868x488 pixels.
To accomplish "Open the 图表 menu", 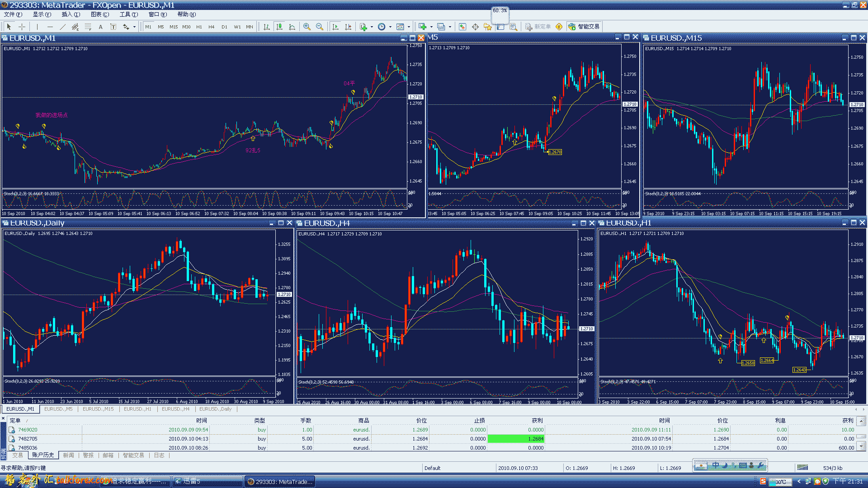I will point(100,14).
